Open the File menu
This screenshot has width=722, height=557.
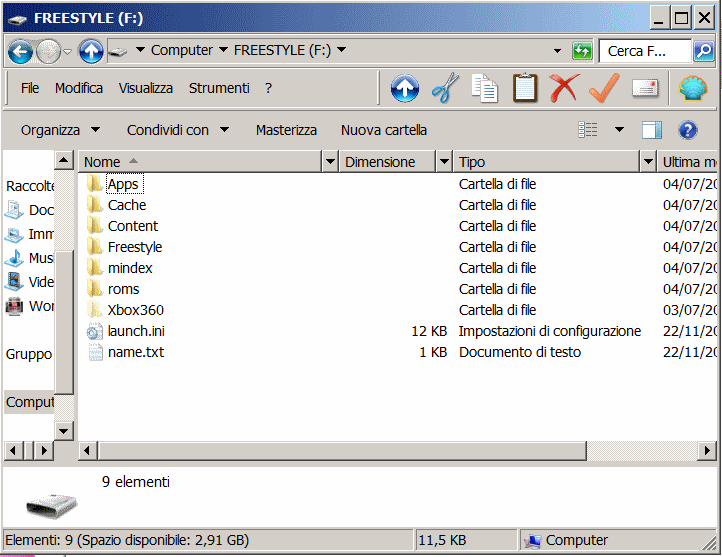(30, 88)
